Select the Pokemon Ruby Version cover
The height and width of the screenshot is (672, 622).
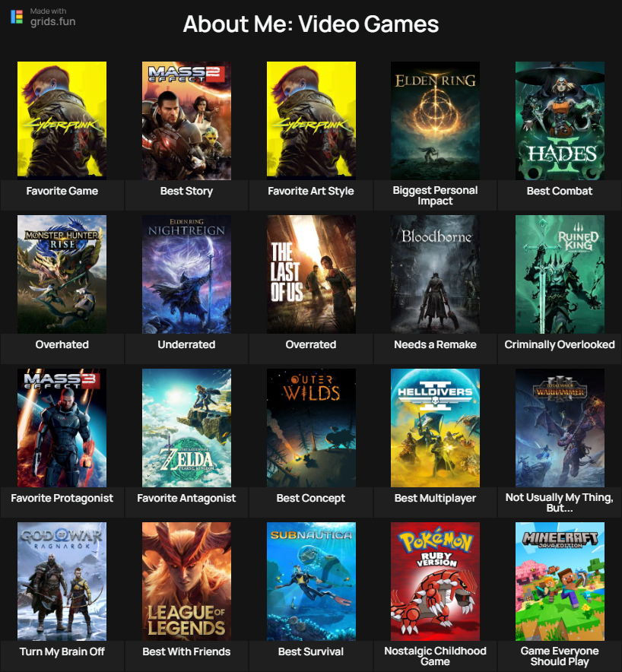point(435,582)
